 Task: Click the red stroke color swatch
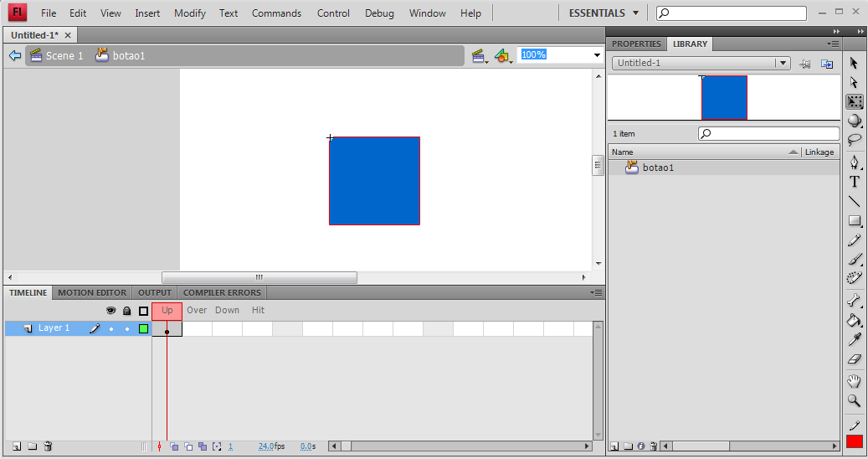[854, 441]
